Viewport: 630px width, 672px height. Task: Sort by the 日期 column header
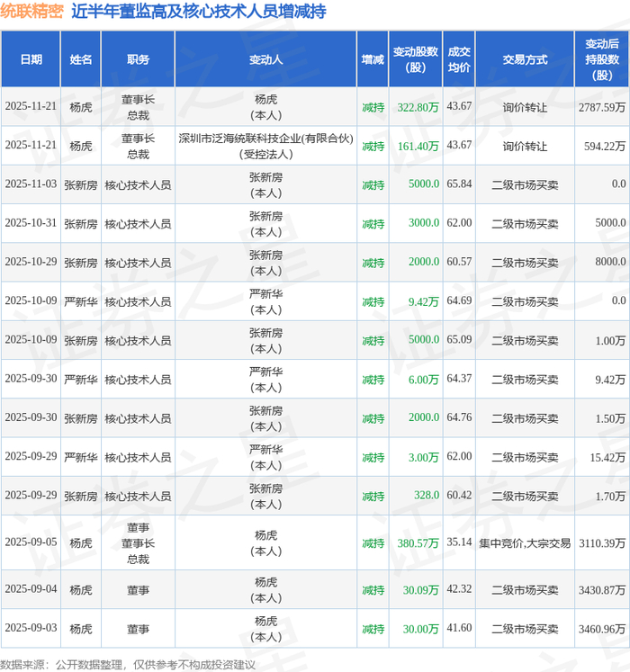31,59
